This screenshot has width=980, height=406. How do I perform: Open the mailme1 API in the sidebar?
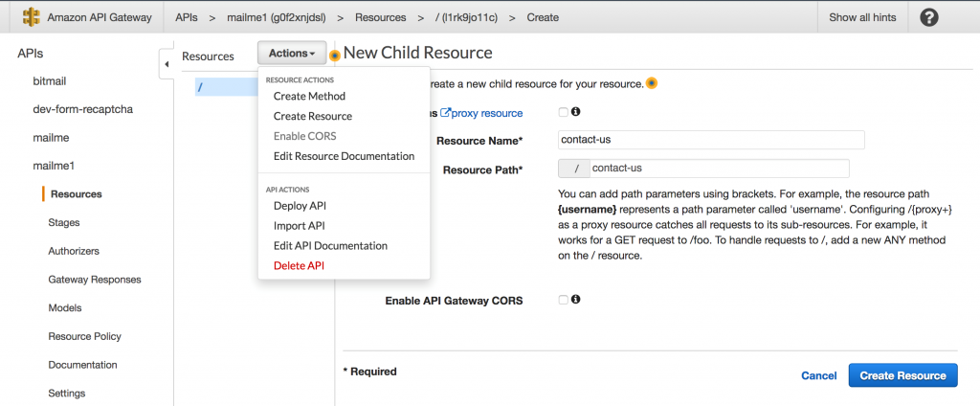[x=54, y=166]
